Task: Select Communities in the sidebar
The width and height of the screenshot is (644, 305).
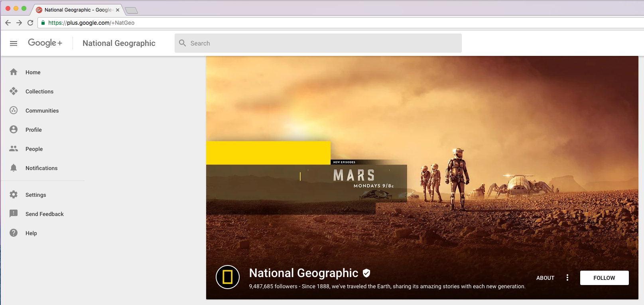Action: pos(43,111)
